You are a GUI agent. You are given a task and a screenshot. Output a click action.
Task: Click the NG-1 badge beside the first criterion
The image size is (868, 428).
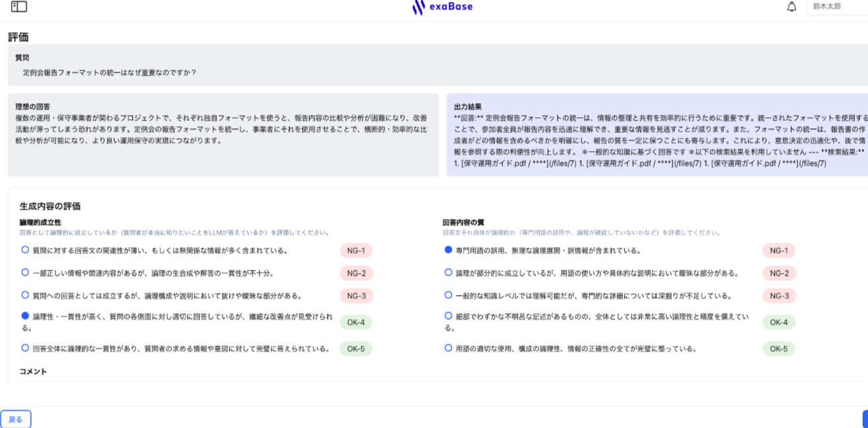point(357,250)
